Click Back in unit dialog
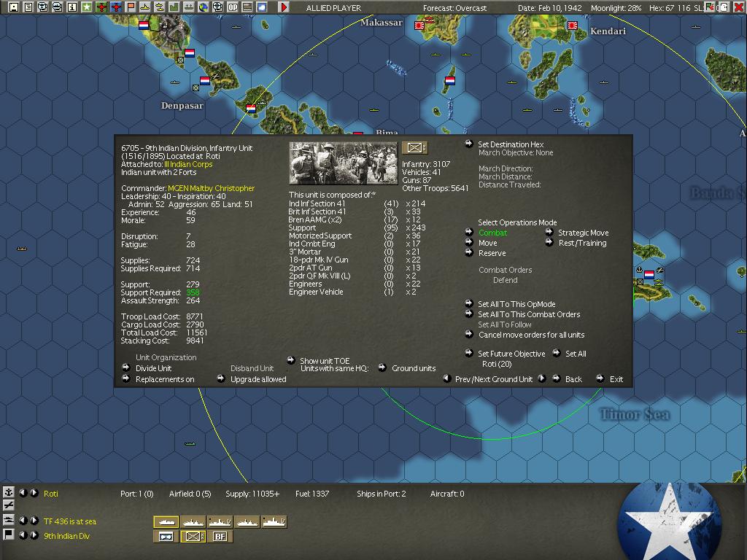 [573, 379]
